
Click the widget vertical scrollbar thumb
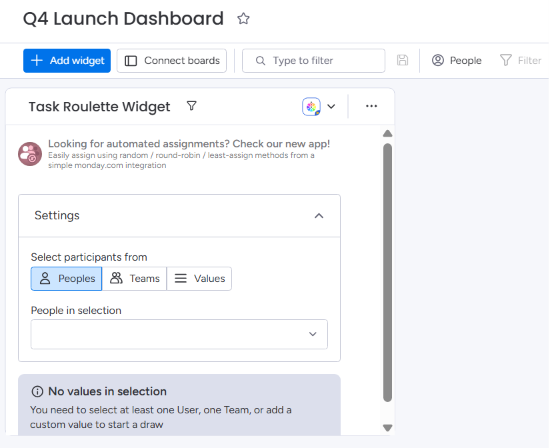pos(387,273)
